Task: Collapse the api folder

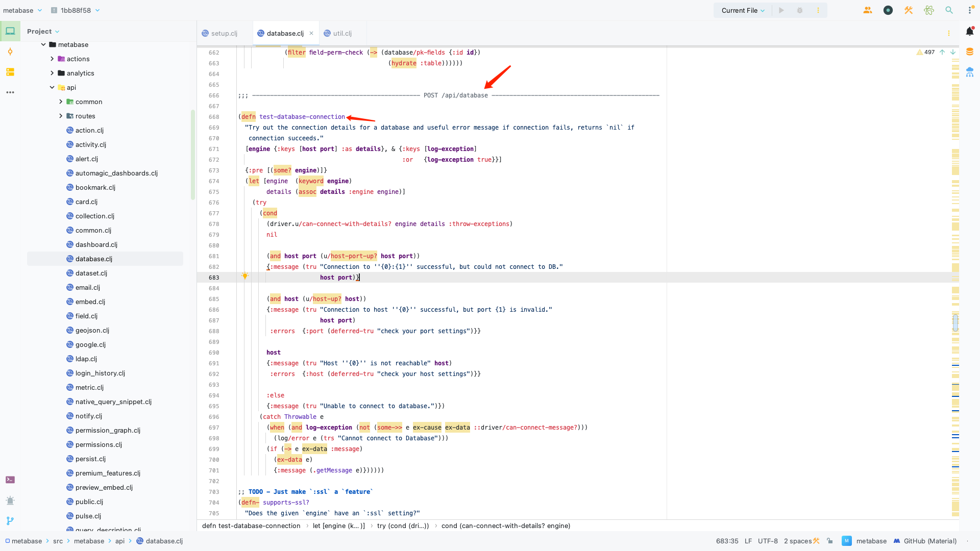Action: click(52, 87)
